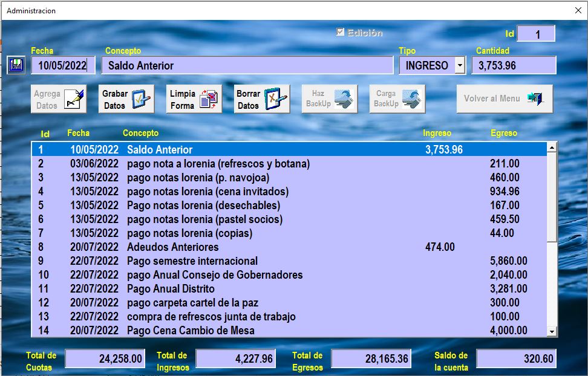Click the ingreso amount 474.00
This screenshot has width=588, height=376.
pos(440,247)
